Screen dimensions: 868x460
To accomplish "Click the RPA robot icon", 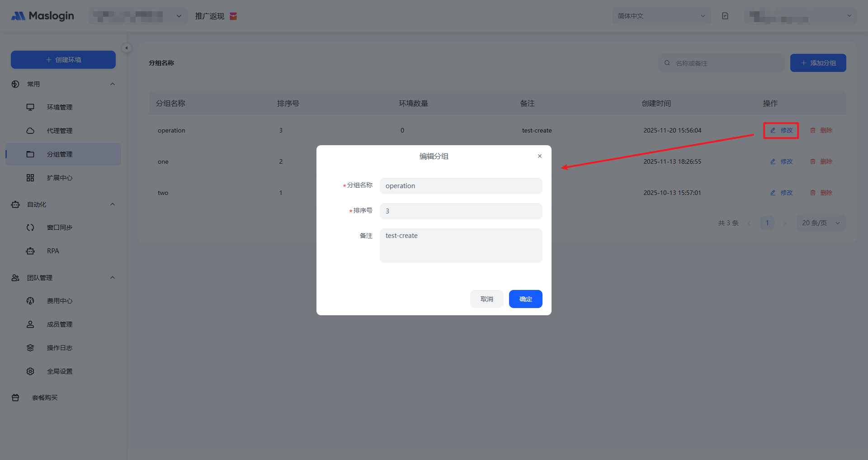I will click(30, 251).
